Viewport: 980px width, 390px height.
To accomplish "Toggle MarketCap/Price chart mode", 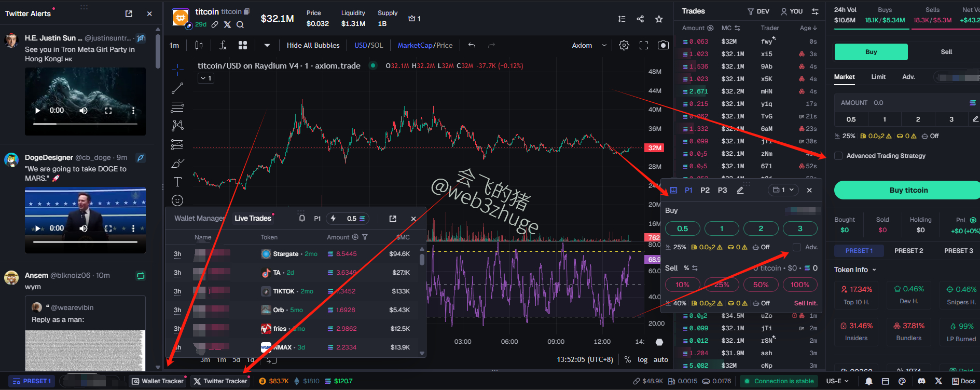I will pyautogui.click(x=425, y=45).
